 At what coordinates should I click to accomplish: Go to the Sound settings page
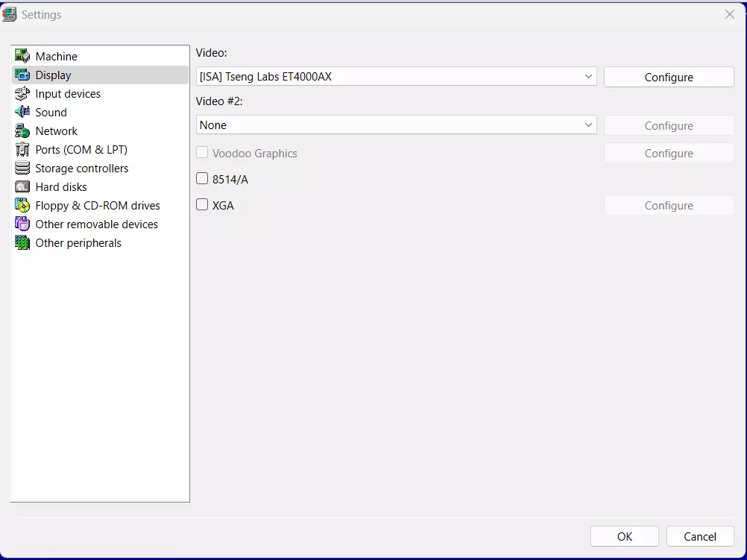pos(100,112)
